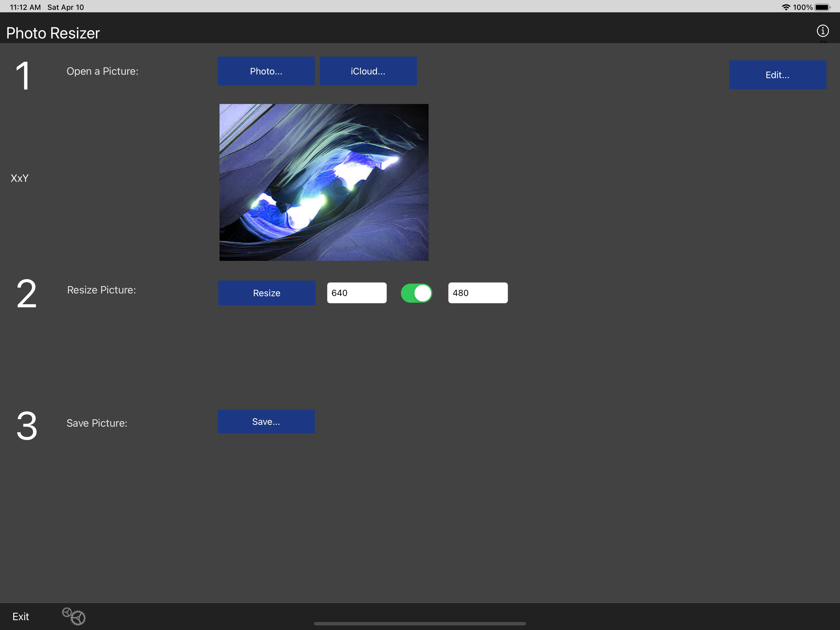
Task: Open the info icon in header
Action: click(822, 31)
